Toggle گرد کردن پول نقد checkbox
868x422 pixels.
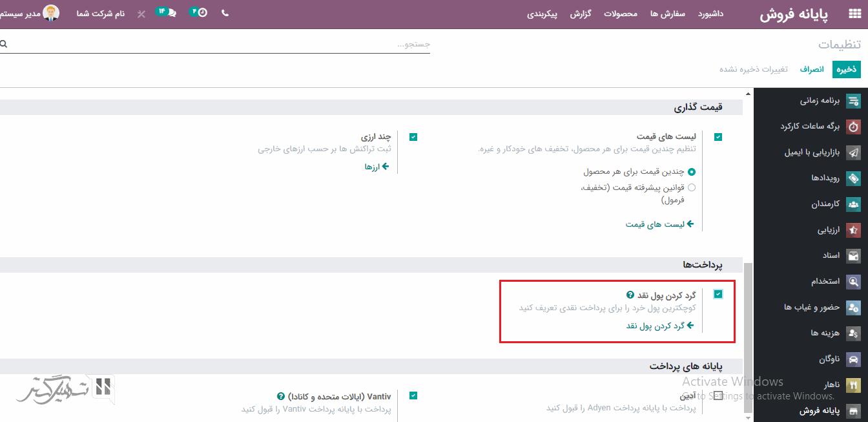718,294
